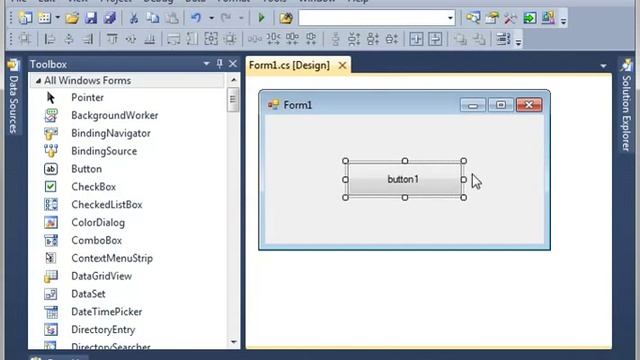Save the current file with the Save icon
The image size is (640, 360).
click(91, 18)
